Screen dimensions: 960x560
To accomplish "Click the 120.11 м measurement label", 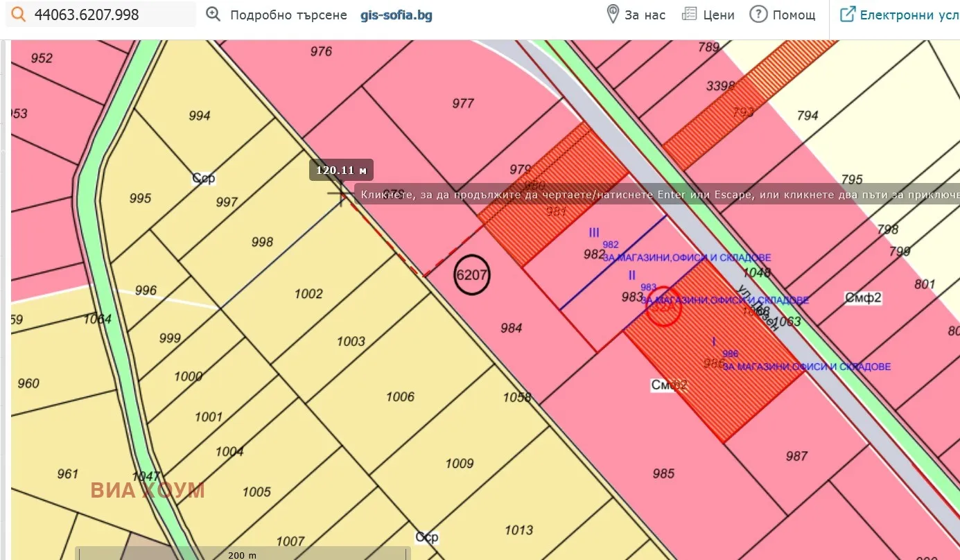I will click(x=341, y=170).
